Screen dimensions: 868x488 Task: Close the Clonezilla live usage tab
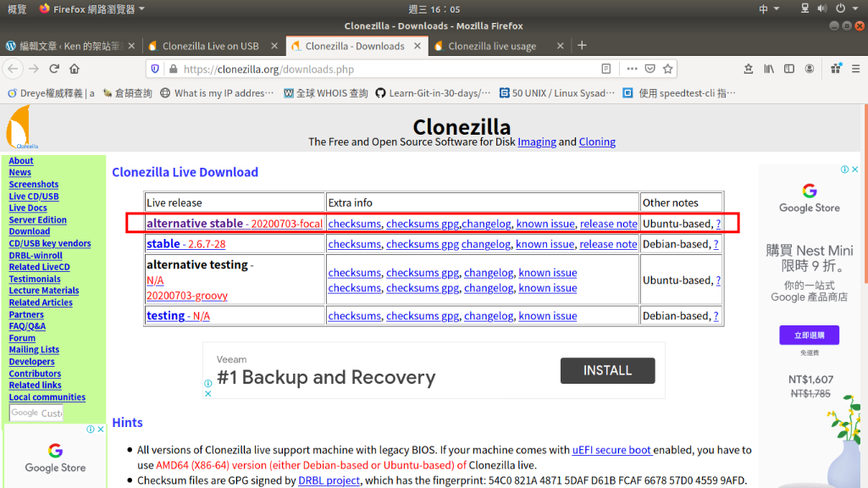[x=561, y=46]
